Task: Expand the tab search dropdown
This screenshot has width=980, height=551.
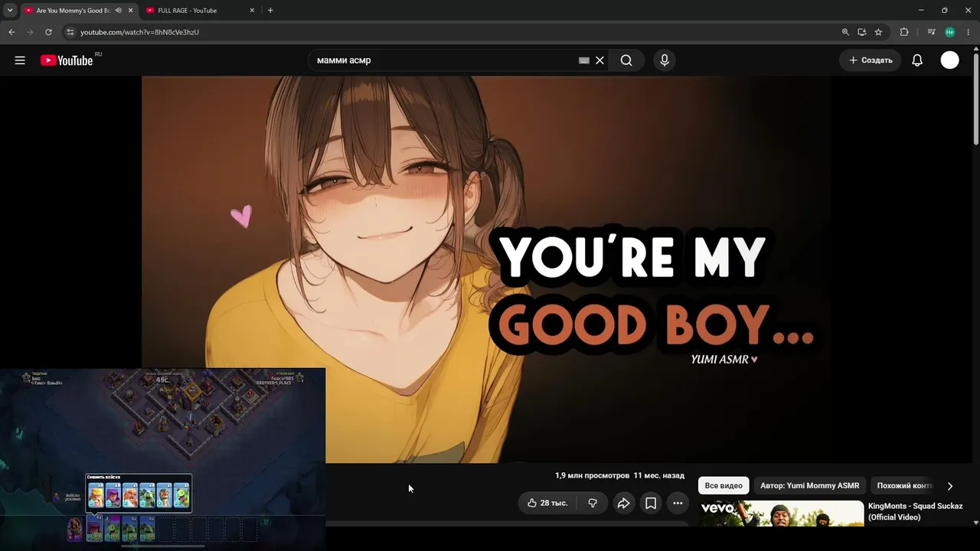Action: coord(10,11)
